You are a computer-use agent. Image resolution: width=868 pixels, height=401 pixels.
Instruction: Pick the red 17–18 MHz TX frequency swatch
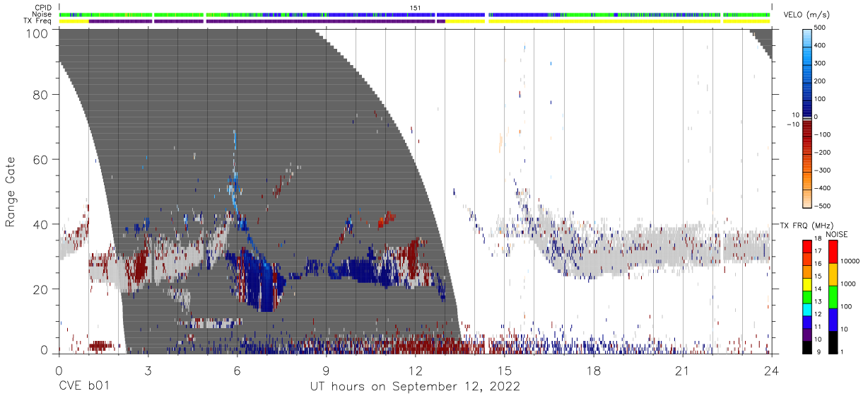tap(807, 247)
